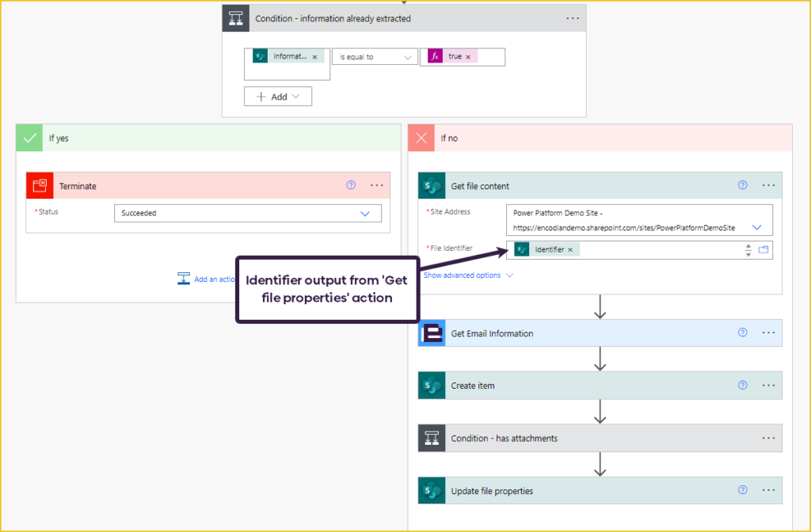Open the Status dropdown showing Succeeded
Image resolution: width=811 pixels, height=532 pixels.
click(x=365, y=213)
